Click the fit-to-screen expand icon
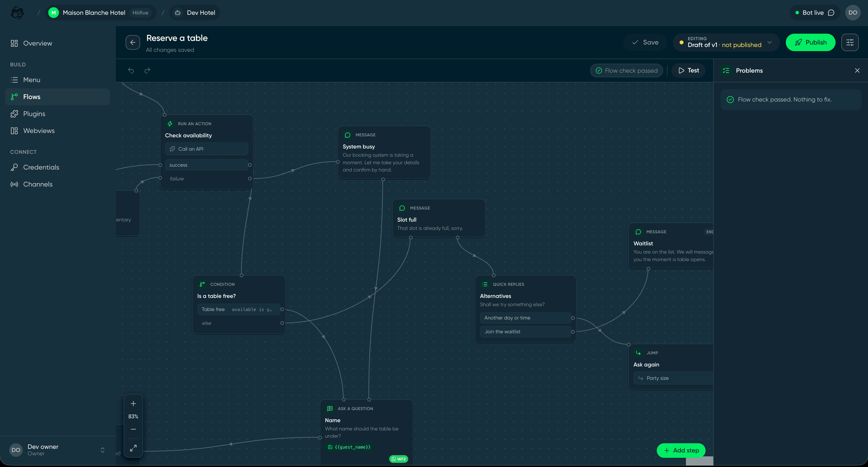 coord(133,448)
